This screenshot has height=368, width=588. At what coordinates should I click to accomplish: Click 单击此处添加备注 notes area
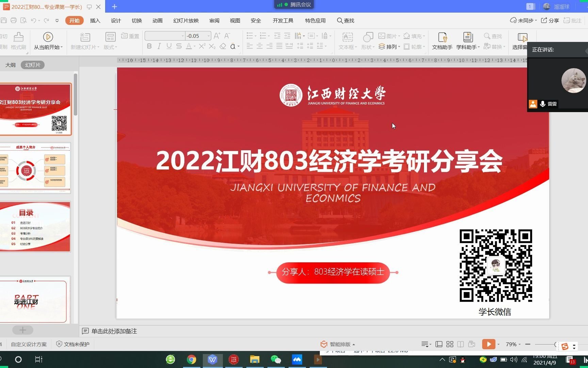[x=114, y=331]
